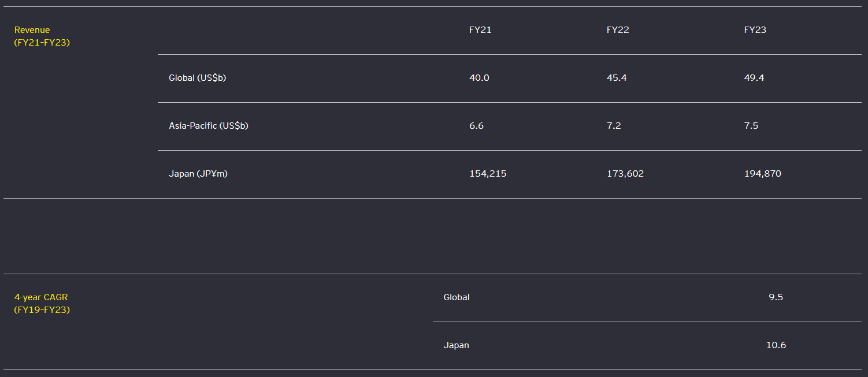
Task: Select the FY23 column header
Action: coord(755,30)
